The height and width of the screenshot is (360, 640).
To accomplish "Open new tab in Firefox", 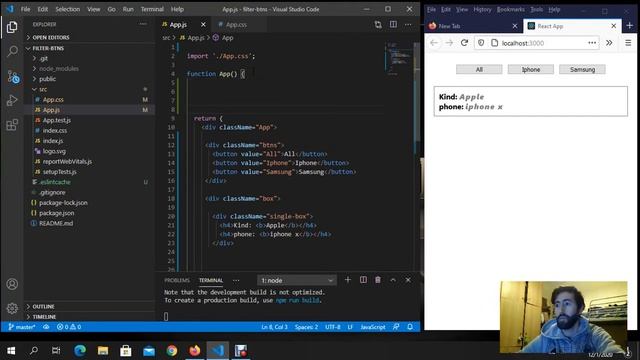I will click(629, 26).
